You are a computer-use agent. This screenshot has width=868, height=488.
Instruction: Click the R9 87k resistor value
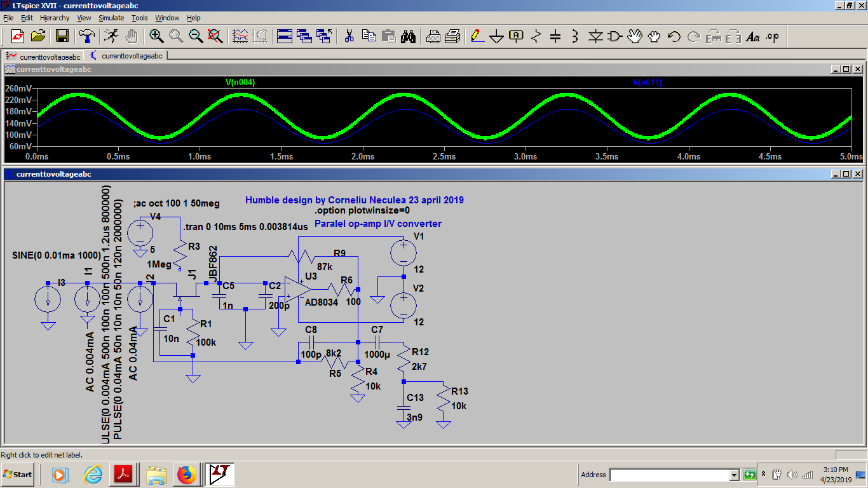[324, 267]
